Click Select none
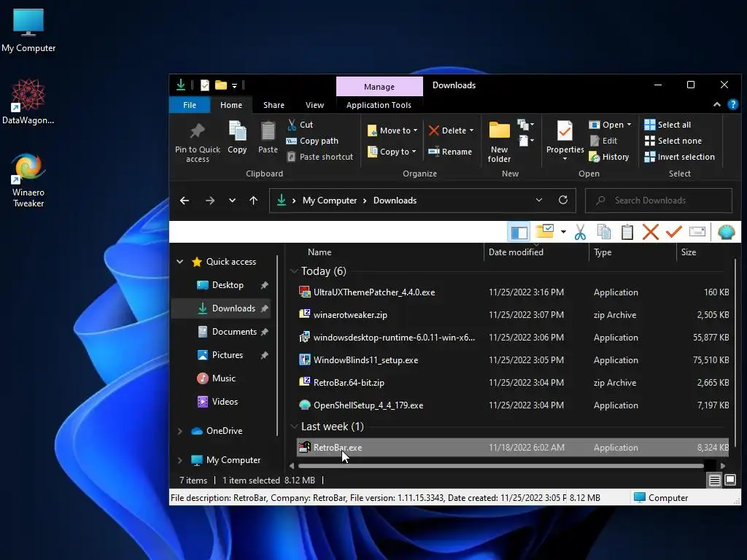The height and width of the screenshot is (560, 747). pyautogui.click(x=673, y=141)
